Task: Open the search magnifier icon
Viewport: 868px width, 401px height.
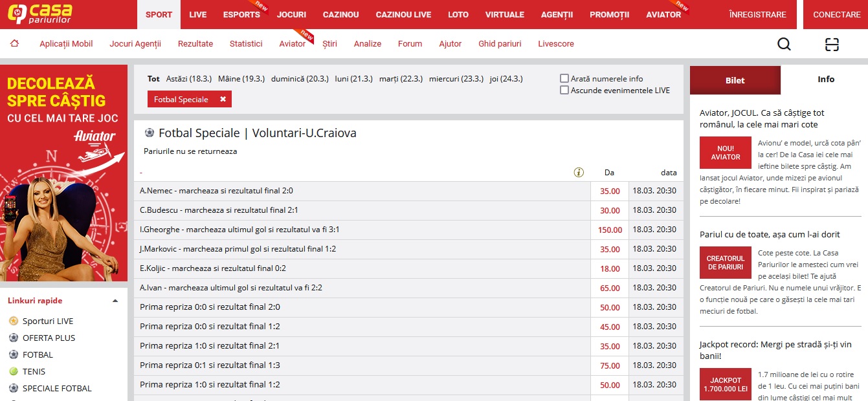Action: (784, 44)
